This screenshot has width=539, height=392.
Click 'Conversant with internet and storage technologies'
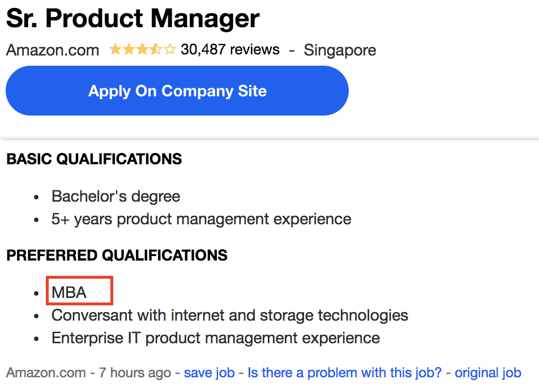coord(229,315)
